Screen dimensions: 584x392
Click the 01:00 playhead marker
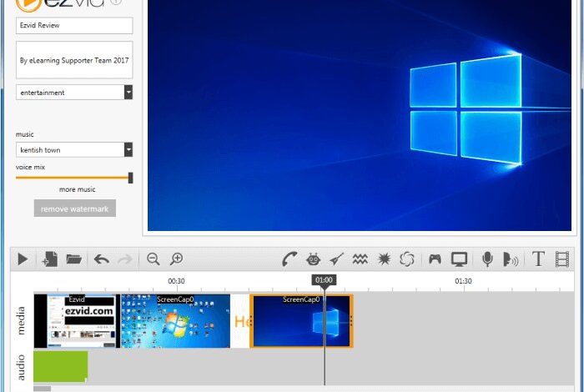[324, 280]
